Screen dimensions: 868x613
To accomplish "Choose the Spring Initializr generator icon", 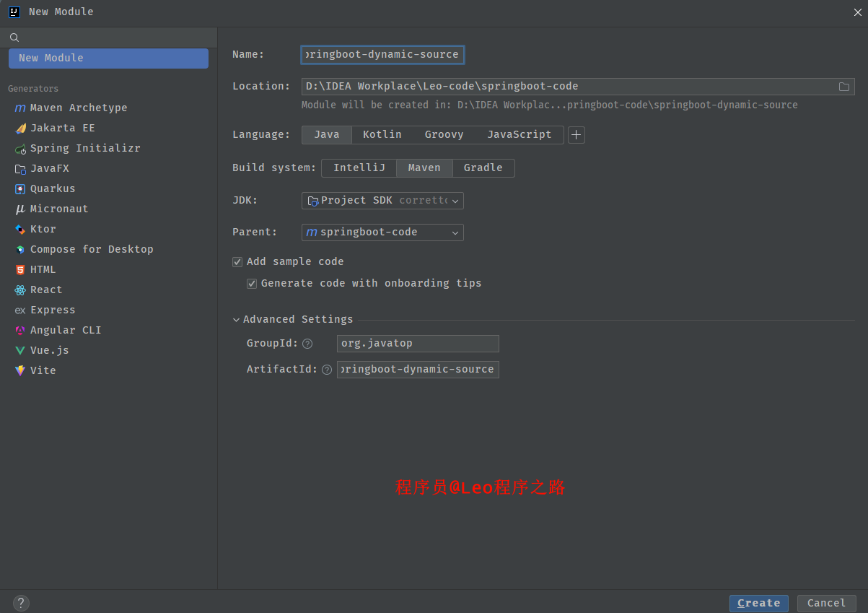I will pyautogui.click(x=20, y=149).
